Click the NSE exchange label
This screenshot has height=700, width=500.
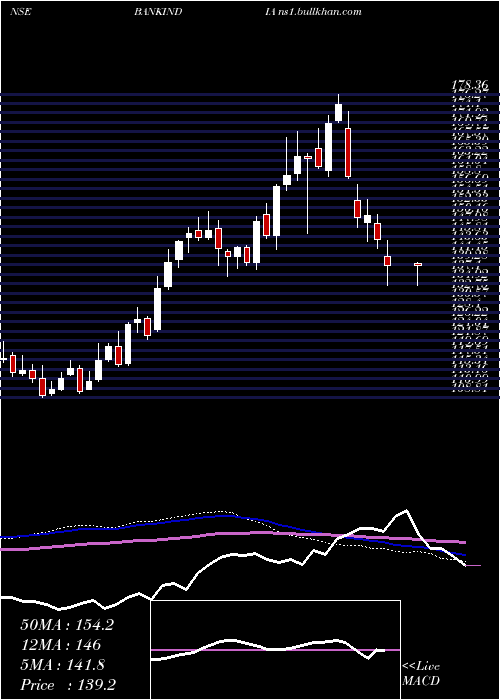coord(20,12)
